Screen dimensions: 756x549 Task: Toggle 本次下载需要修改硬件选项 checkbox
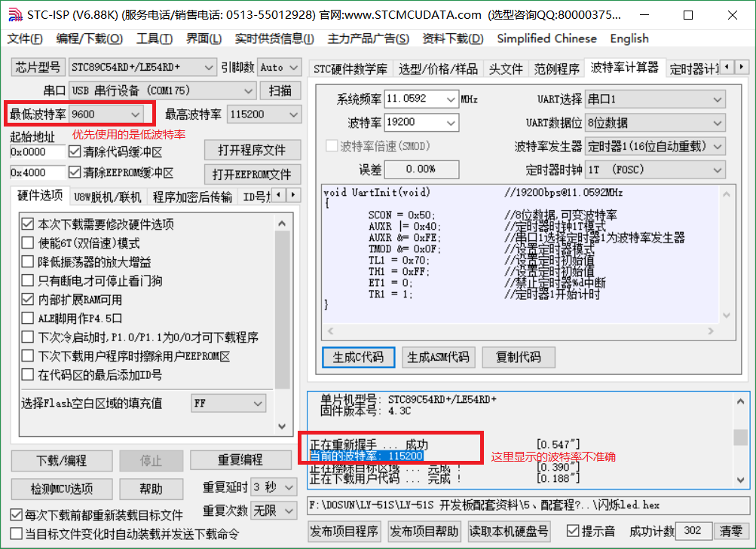click(27, 224)
